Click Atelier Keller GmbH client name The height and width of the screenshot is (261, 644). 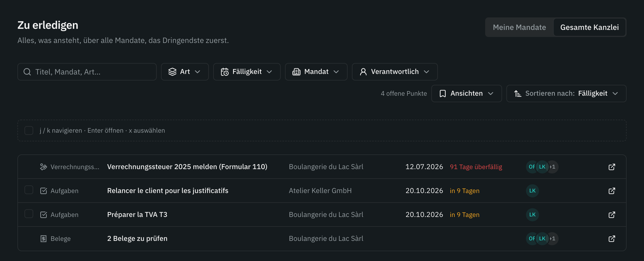tap(320, 191)
